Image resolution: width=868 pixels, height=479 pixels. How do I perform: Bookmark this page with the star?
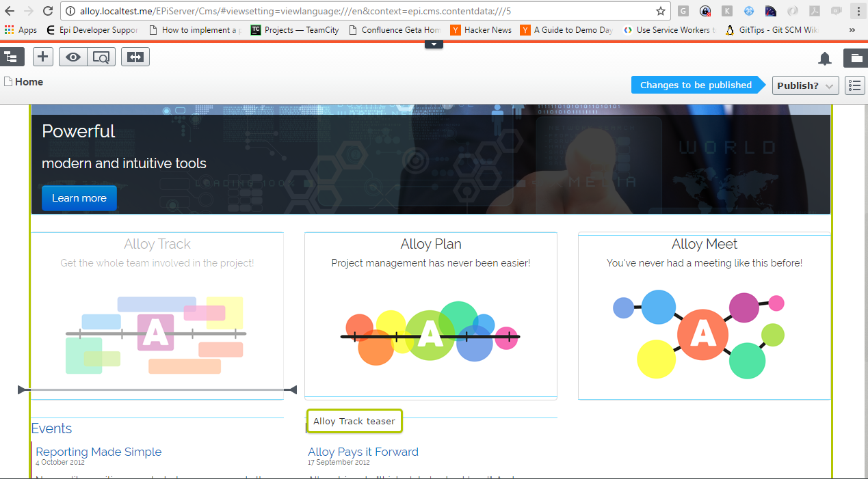pyautogui.click(x=660, y=11)
